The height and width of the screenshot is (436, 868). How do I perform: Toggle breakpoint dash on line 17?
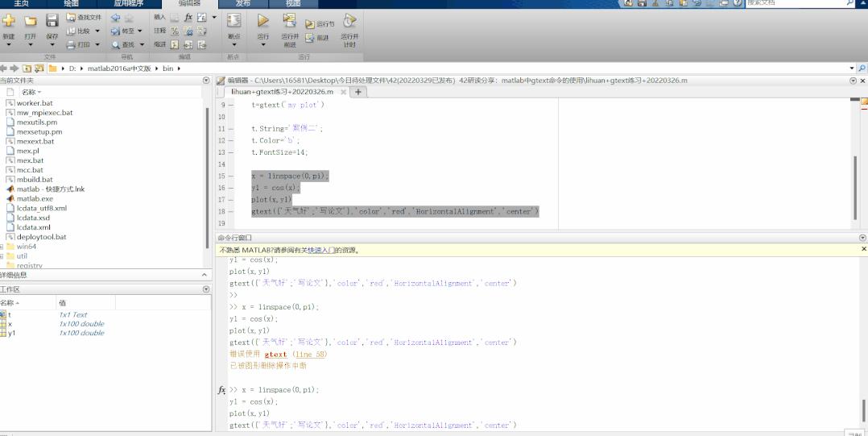coord(231,199)
